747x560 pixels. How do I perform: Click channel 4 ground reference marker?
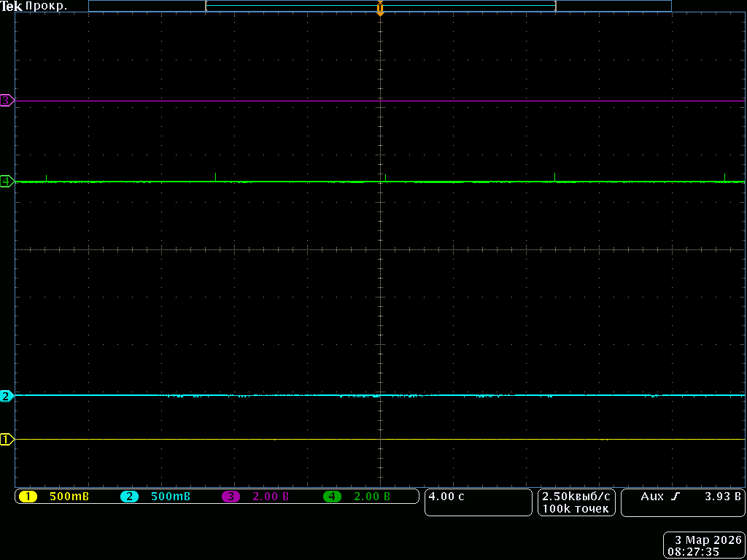pyautogui.click(x=7, y=181)
